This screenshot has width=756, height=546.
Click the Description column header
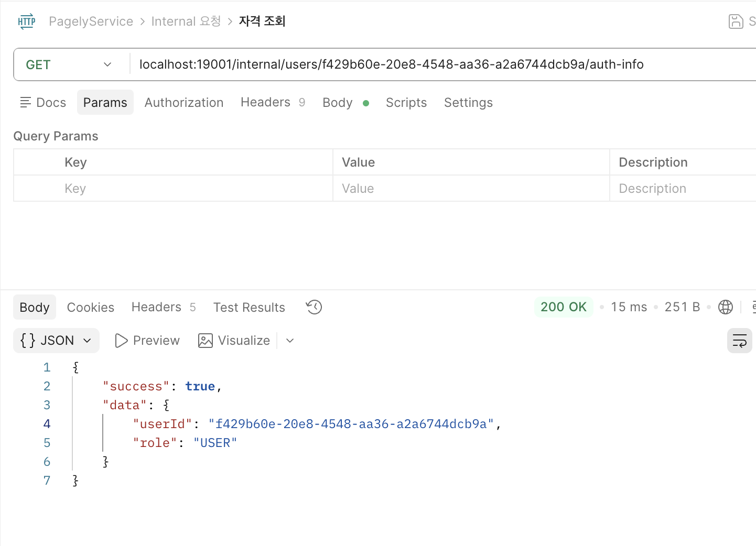click(653, 162)
